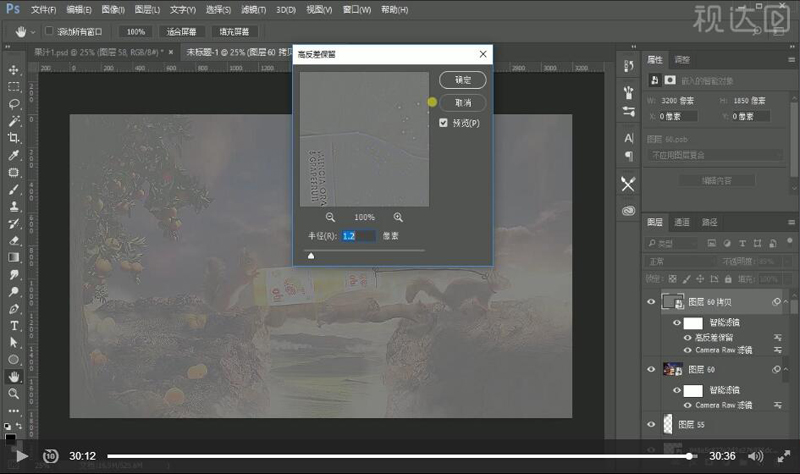Select the Crop tool

point(14,138)
